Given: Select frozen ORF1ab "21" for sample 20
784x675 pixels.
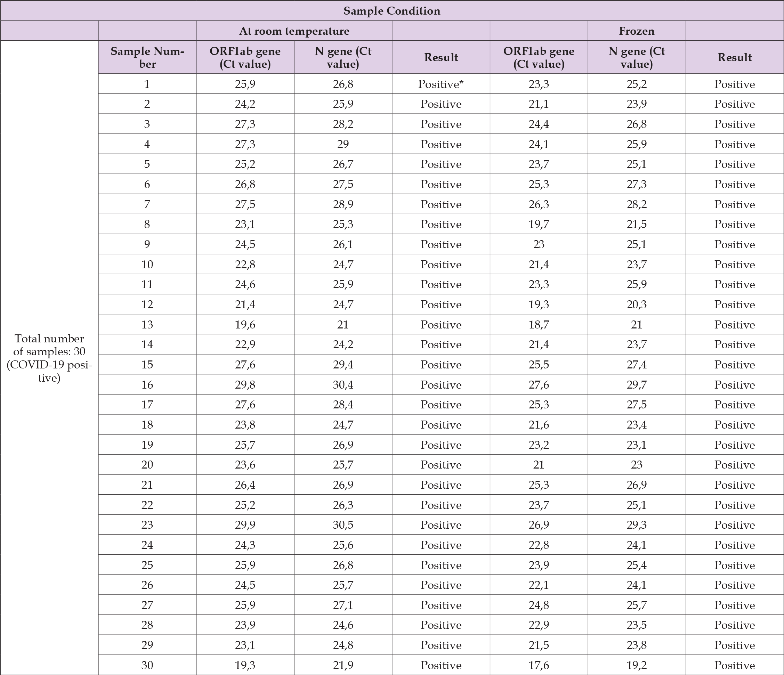Looking at the screenshot, I should coord(539,465).
